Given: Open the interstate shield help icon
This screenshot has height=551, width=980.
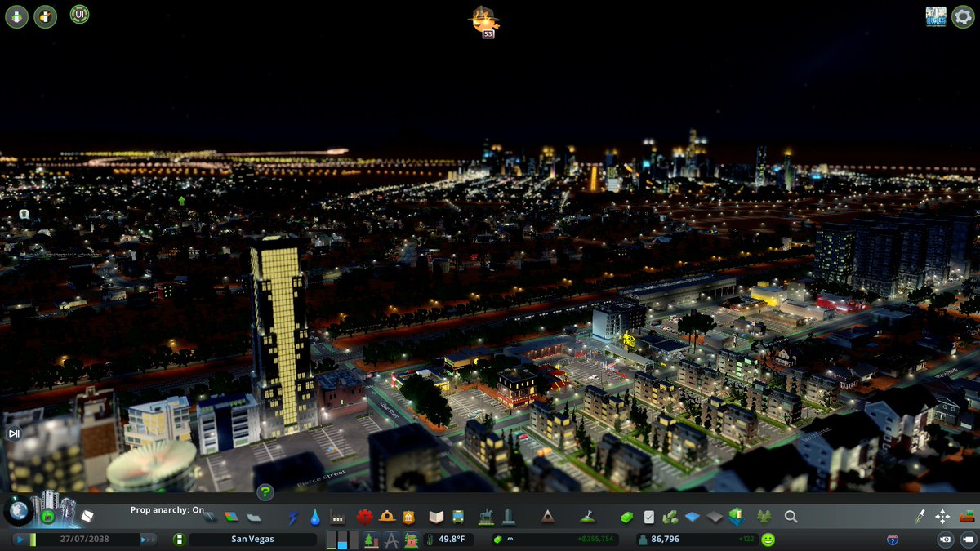Looking at the screenshot, I should click(893, 540).
